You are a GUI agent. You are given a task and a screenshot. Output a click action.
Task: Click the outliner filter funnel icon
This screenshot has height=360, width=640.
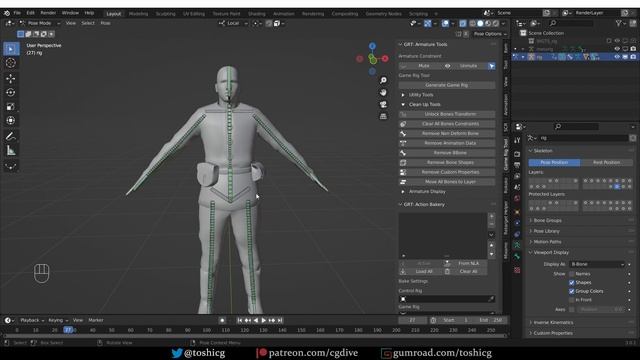pyautogui.click(x=619, y=24)
